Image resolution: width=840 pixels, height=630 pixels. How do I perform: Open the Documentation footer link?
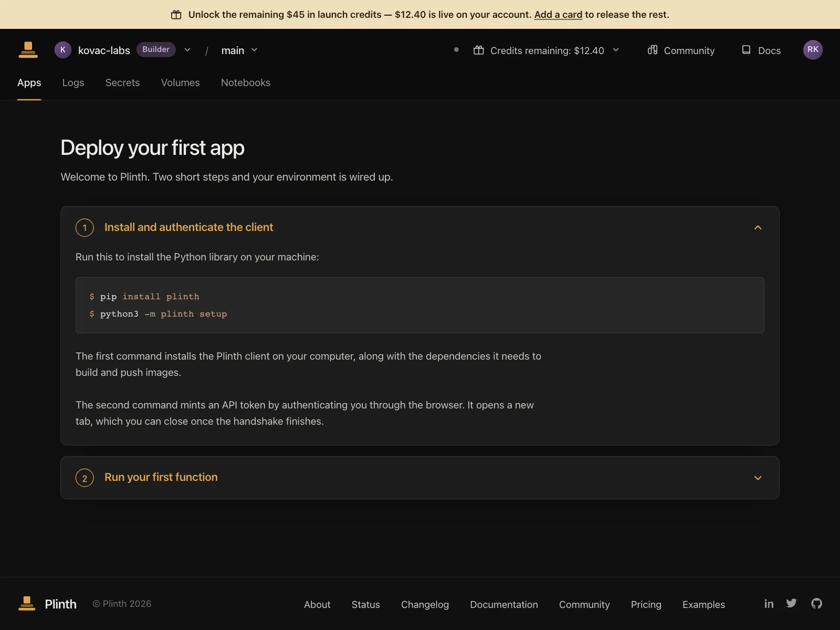tap(504, 604)
